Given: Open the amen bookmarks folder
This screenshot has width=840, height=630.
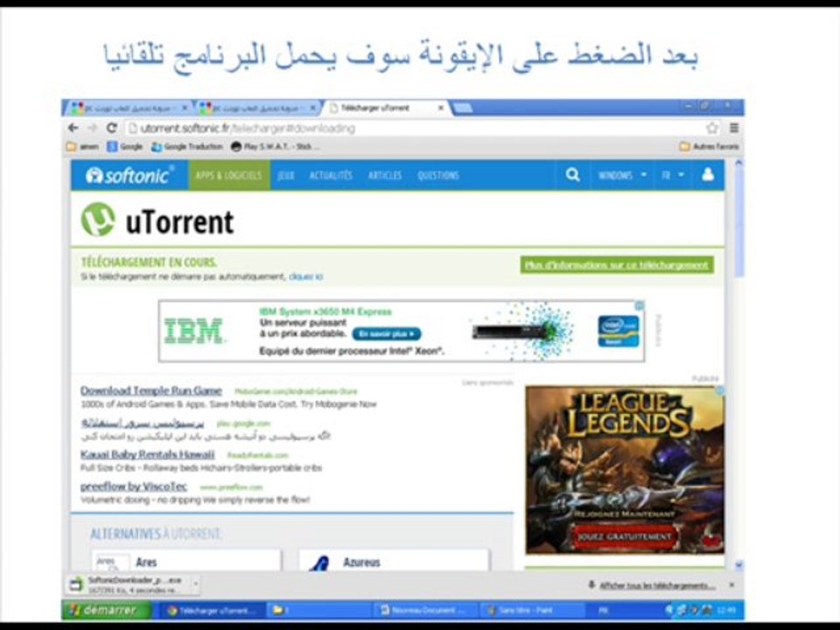Looking at the screenshot, I should (82, 146).
